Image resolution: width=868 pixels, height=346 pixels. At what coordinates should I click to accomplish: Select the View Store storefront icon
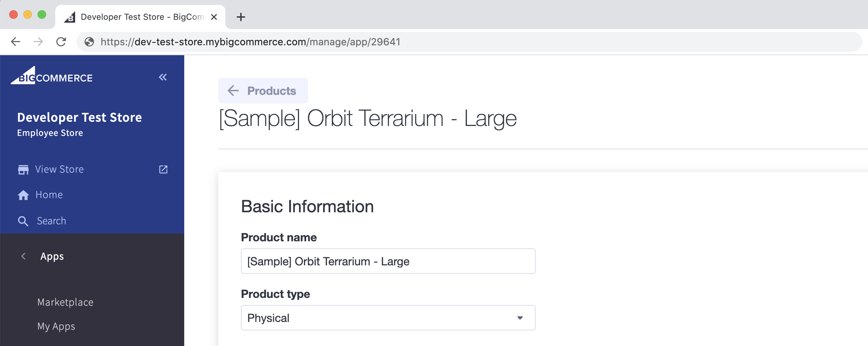[x=23, y=169]
